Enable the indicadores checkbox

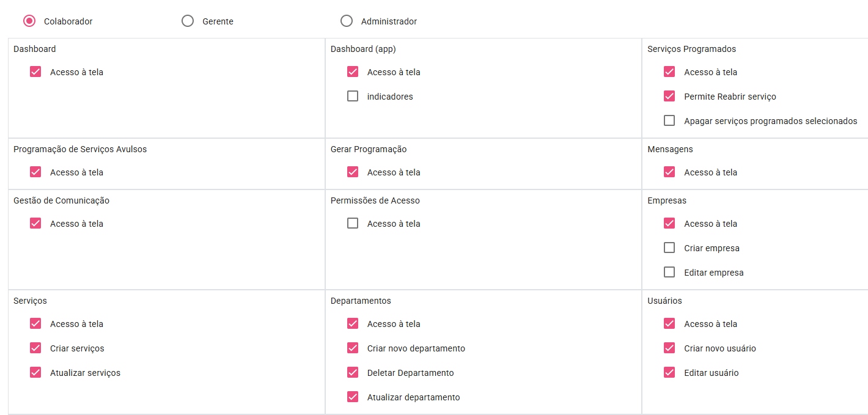(x=353, y=96)
